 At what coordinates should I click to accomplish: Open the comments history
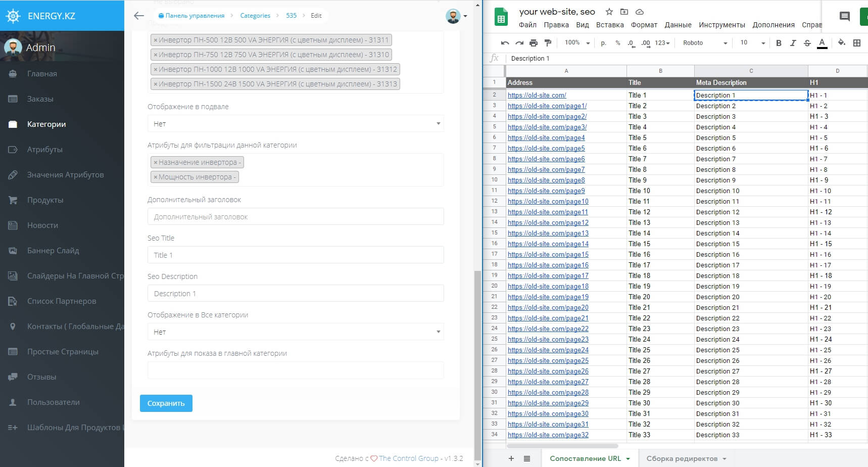pos(844,17)
